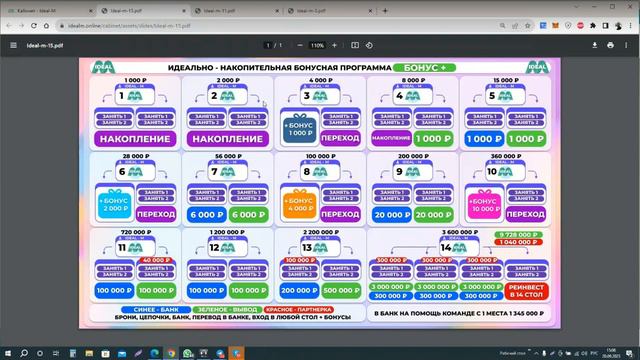Screen dimensions: 640x360
Task: Click the green БОНУС + label
Action: (424, 68)
